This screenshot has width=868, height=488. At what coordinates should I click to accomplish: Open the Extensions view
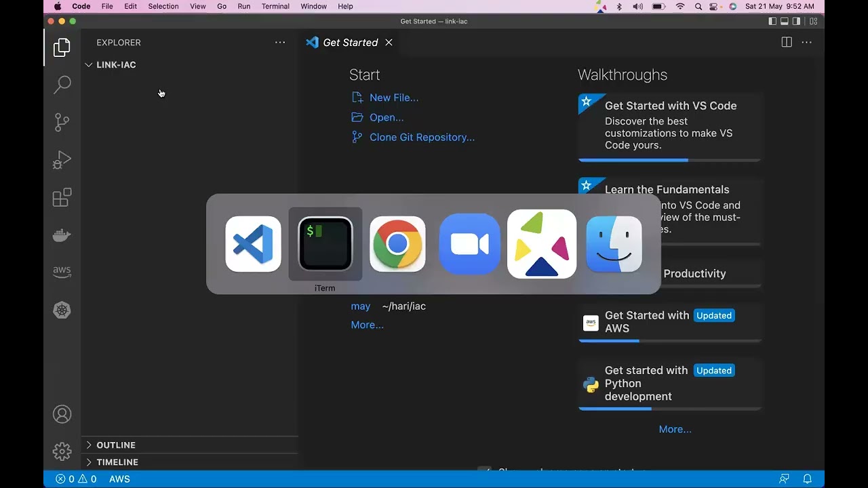click(62, 198)
